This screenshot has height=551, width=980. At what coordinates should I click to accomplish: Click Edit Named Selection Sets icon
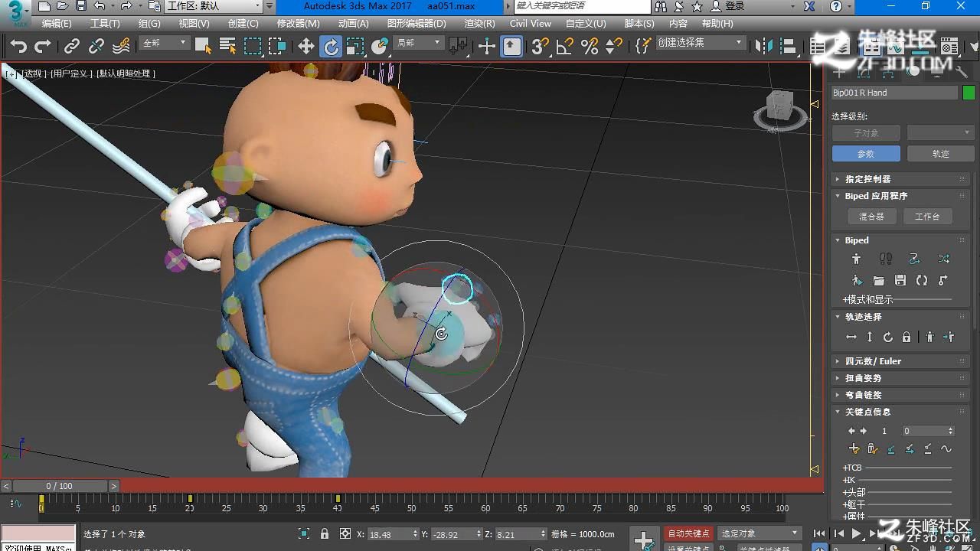point(643,47)
